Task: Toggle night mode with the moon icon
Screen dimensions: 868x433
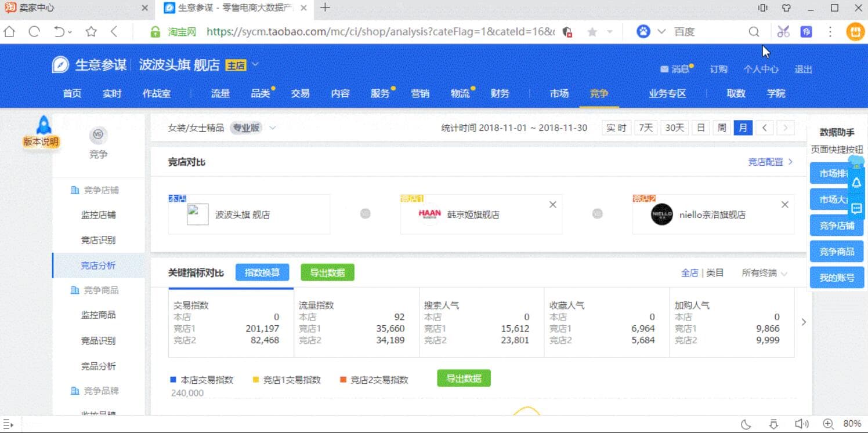Action: click(x=746, y=424)
